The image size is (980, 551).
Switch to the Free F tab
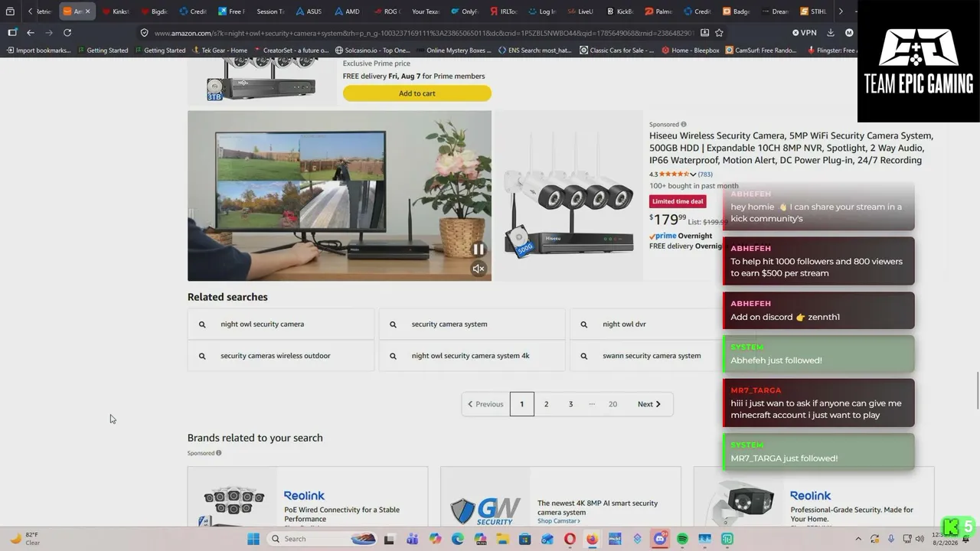point(230,11)
